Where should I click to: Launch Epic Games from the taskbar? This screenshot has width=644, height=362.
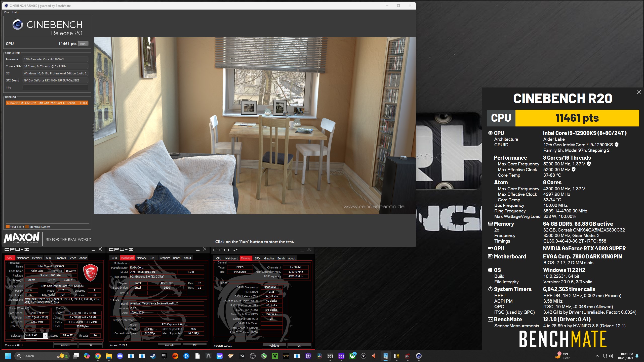[x=164, y=356]
